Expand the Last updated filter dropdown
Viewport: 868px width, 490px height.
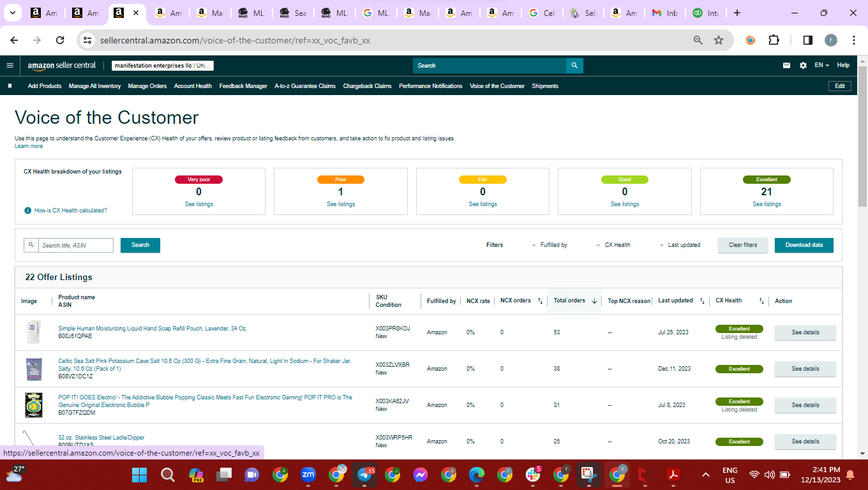(680, 245)
